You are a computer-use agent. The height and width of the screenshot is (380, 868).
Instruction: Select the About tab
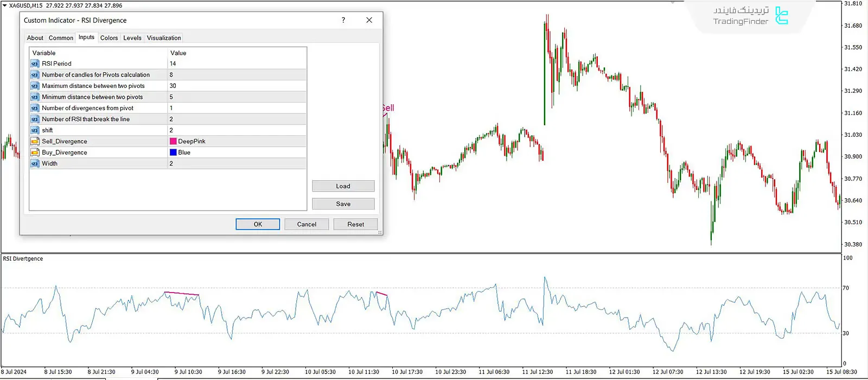point(35,38)
